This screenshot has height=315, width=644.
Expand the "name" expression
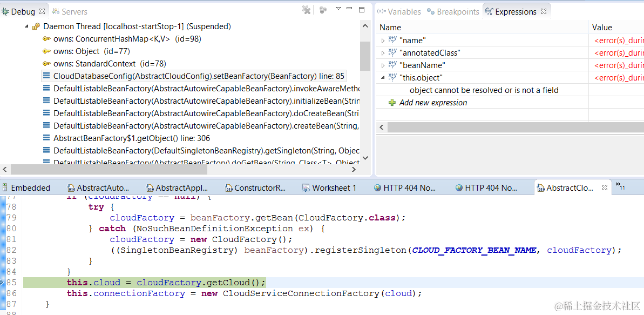(383, 41)
